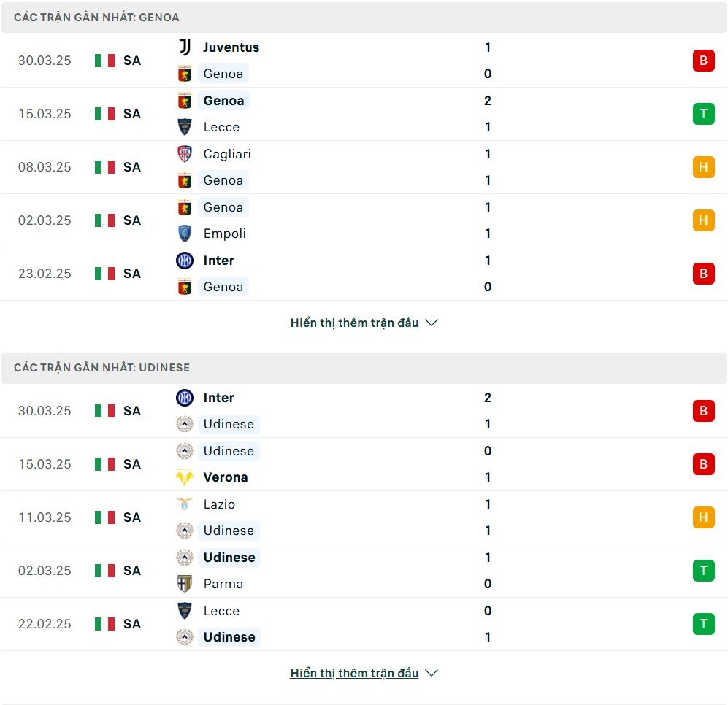
Task: Open 'Hiển thị thêm trận đấu' link under Udinese
Action: (x=354, y=673)
